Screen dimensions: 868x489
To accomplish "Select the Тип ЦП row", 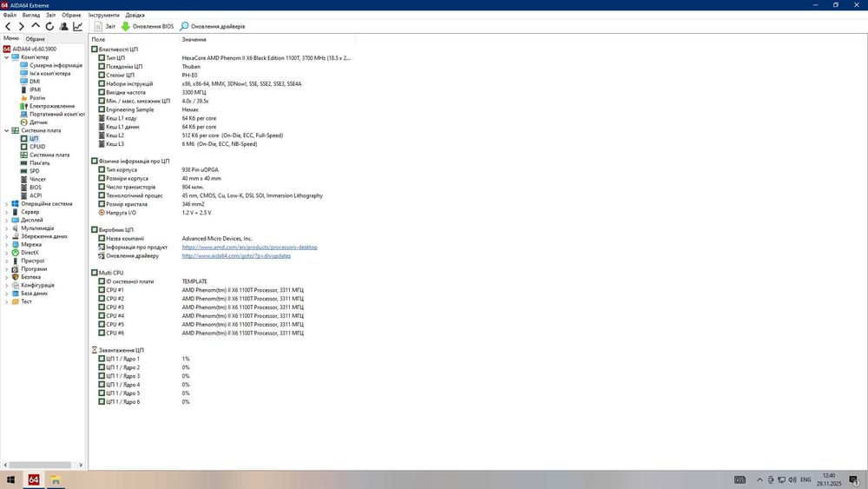I will 224,57.
